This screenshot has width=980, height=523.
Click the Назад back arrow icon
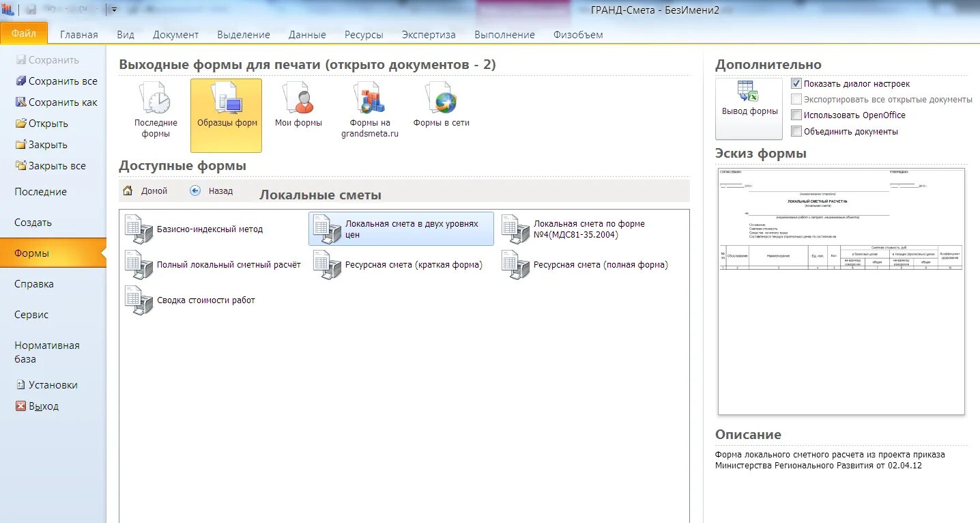[x=195, y=191]
